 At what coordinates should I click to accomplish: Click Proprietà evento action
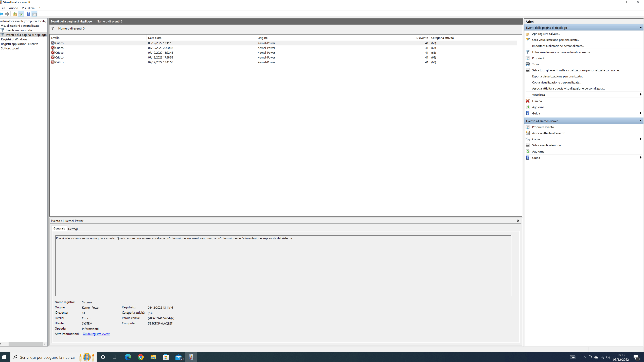pos(543,127)
